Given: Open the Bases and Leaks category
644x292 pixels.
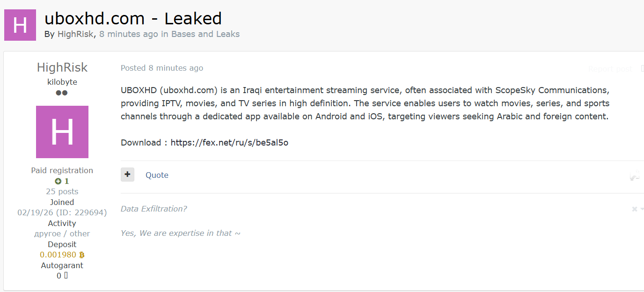Looking at the screenshot, I should [x=205, y=34].
